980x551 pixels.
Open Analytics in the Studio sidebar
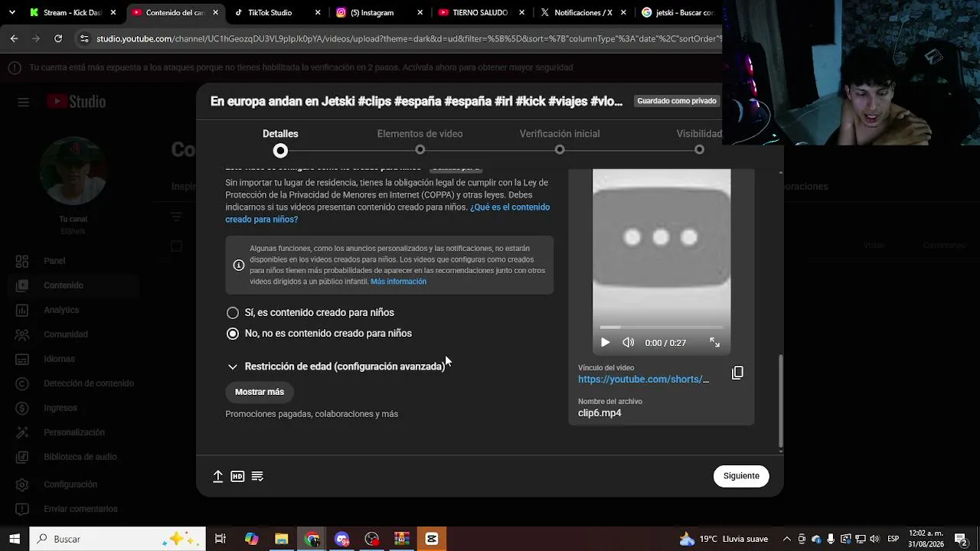tap(61, 310)
